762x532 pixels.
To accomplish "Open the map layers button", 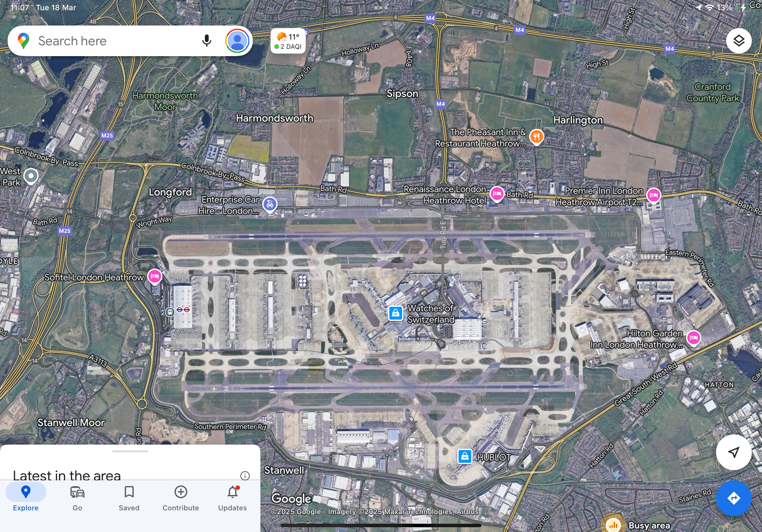I will (x=738, y=41).
